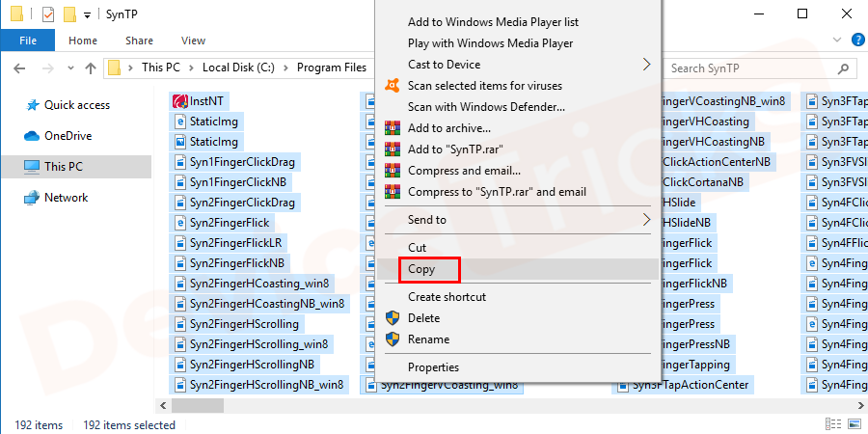This screenshot has height=434, width=868.
Task: Click Local Disk (C:) breadcrumb
Action: click(x=239, y=68)
